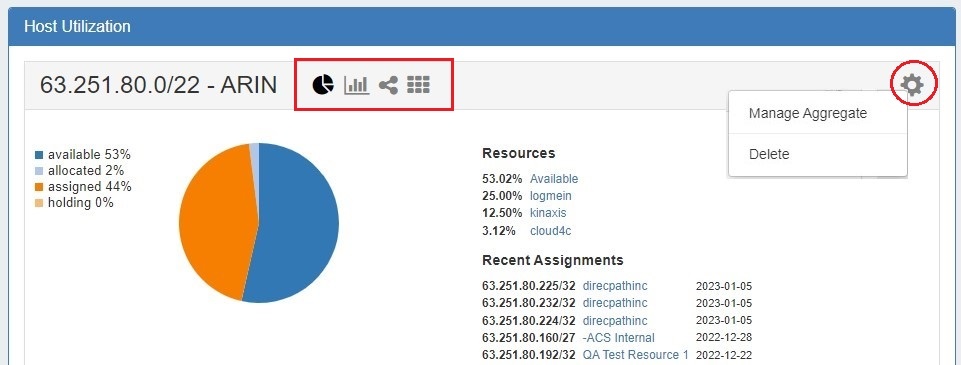
Task: Select the bar chart view icon
Action: 356,85
